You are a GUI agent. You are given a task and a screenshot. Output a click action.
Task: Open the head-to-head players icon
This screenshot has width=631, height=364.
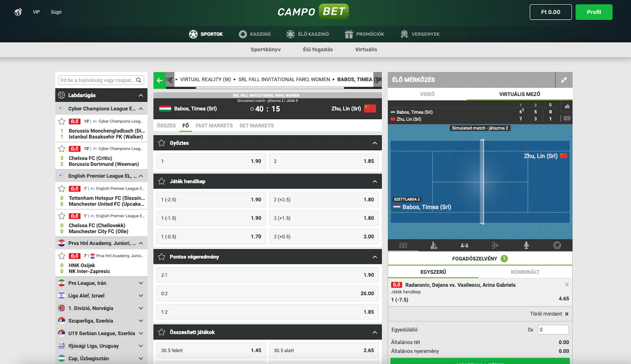[x=465, y=245]
